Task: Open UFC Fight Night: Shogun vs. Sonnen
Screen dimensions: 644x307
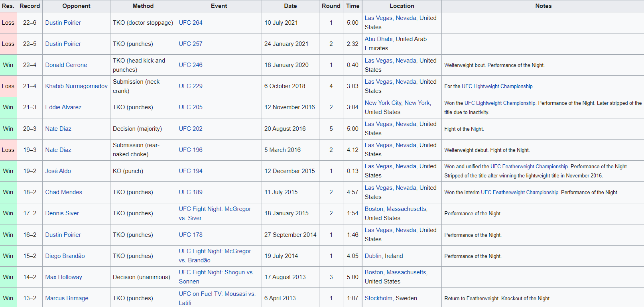Action: [216, 272]
